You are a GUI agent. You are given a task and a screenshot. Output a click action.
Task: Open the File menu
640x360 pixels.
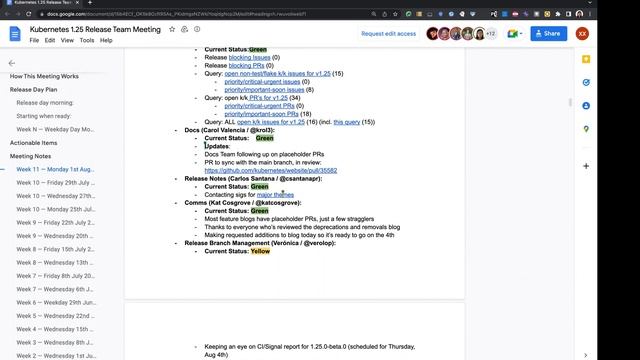pos(34,40)
